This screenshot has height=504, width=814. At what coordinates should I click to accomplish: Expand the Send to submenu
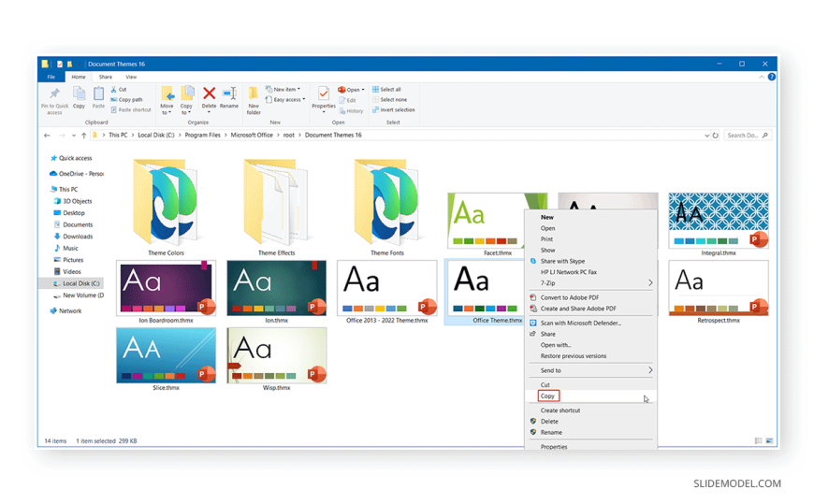coord(590,370)
